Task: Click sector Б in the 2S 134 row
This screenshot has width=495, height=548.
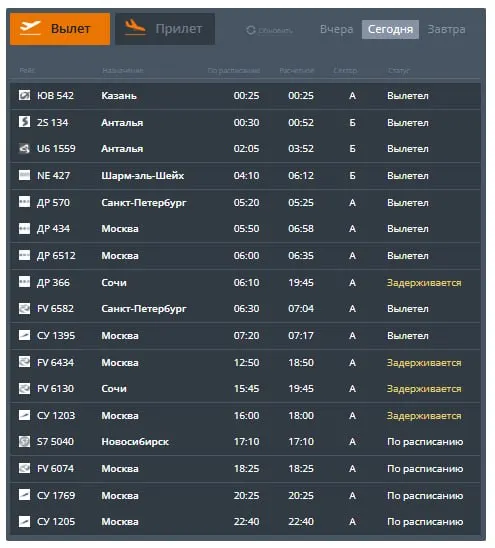Action: [352, 122]
